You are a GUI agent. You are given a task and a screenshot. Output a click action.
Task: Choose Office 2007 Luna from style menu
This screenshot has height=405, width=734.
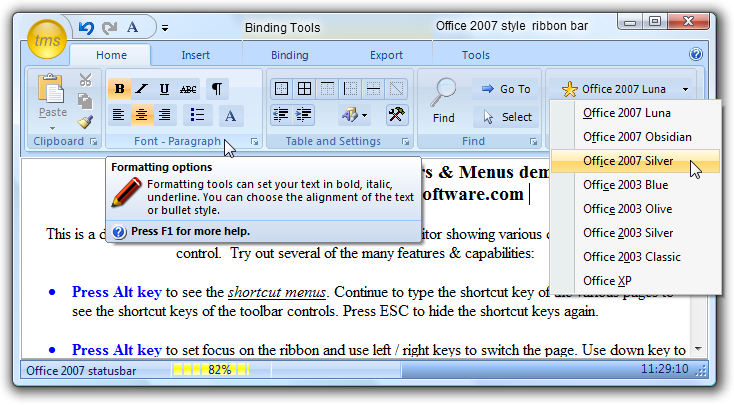coord(635,113)
